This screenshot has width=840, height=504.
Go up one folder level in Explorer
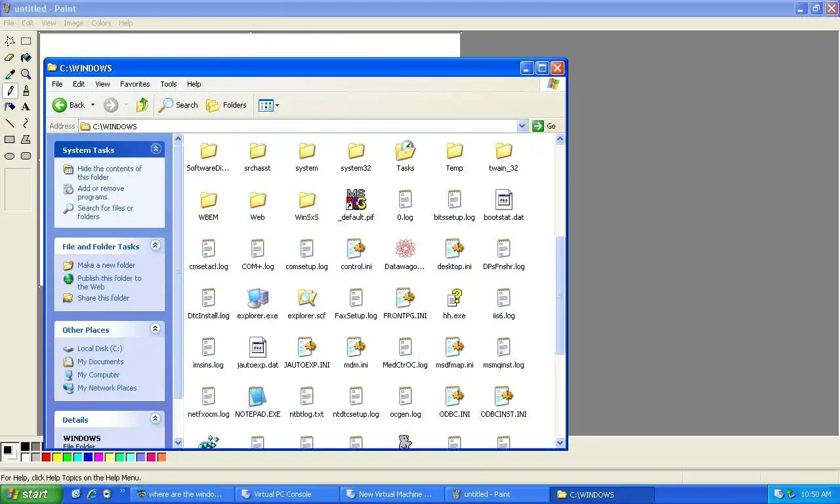142,105
